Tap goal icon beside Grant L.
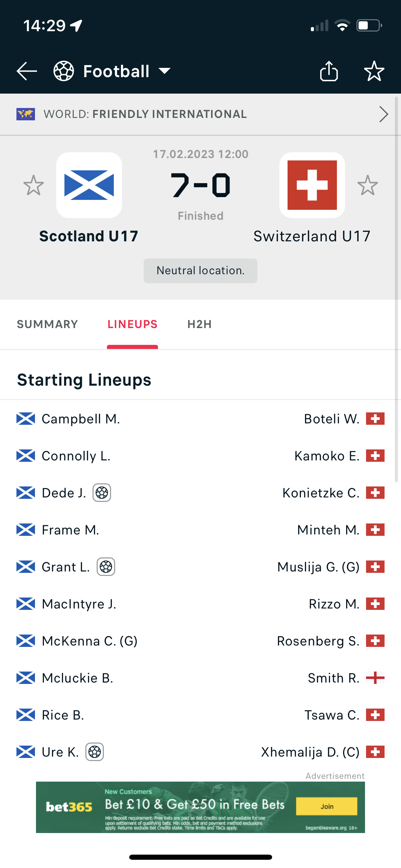401x868 pixels. click(x=106, y=567)
